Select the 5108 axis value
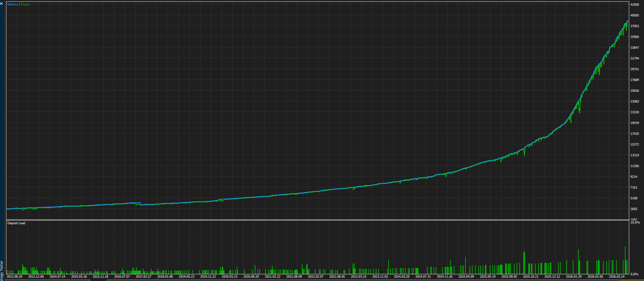The width and height of the screenshot is (644, 281). tap(634, 198)
